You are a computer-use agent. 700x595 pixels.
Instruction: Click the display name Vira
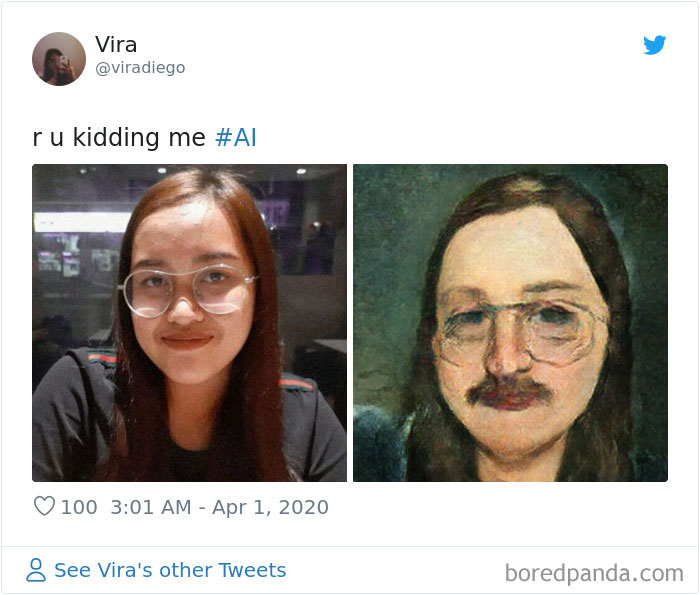(x=116, y=45)
